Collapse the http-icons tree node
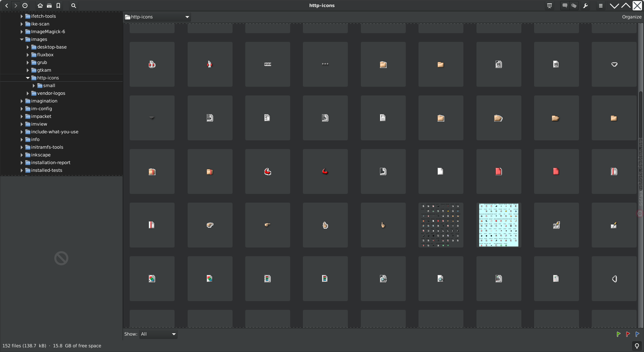The image size is (644, 352). coord(28,78)
